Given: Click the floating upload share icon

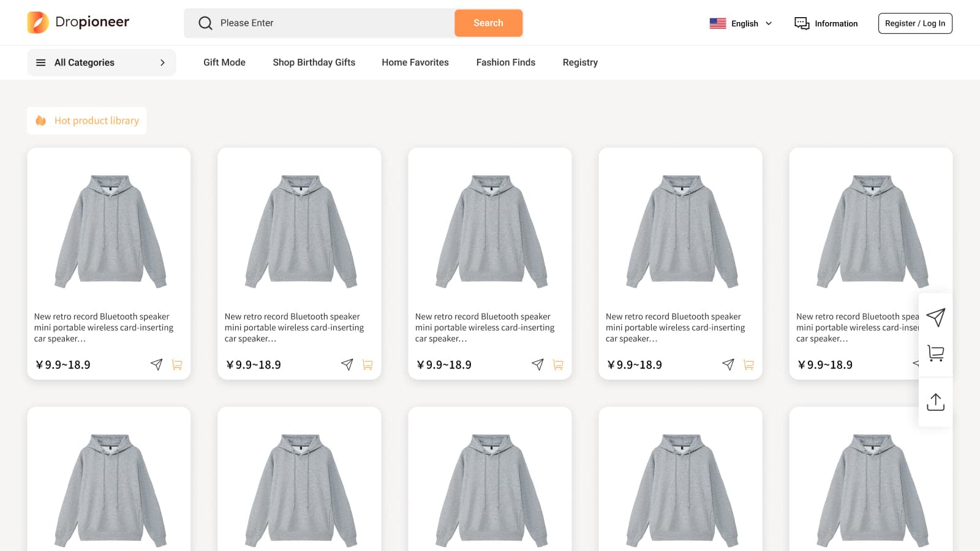Looking at the screenshot, I should point(935,402).
